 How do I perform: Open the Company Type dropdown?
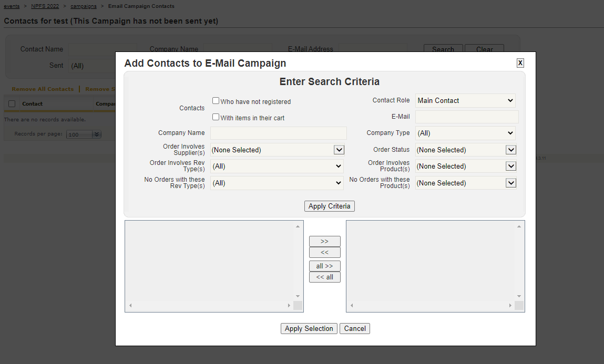pyautogui.click(x=465, y=133)
